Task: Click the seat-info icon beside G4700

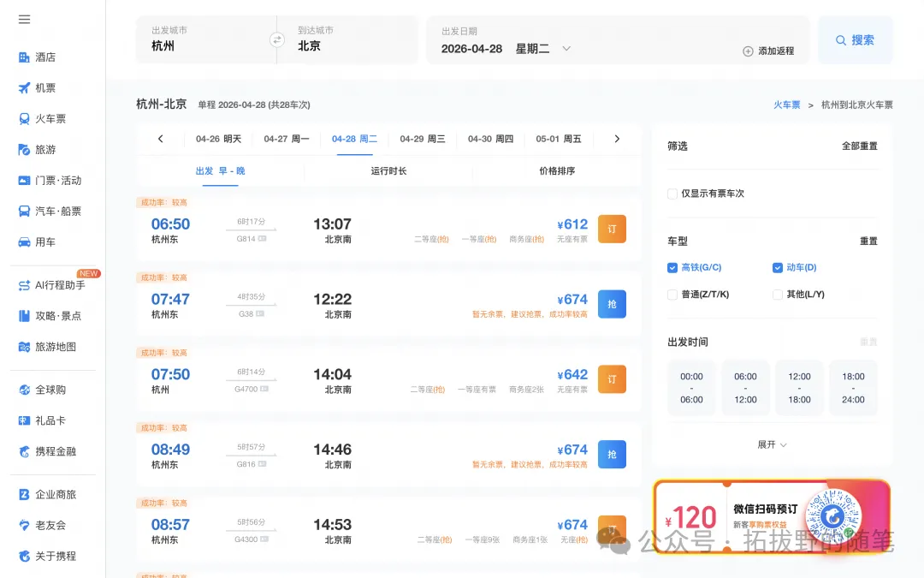Action: click(264, 390)
